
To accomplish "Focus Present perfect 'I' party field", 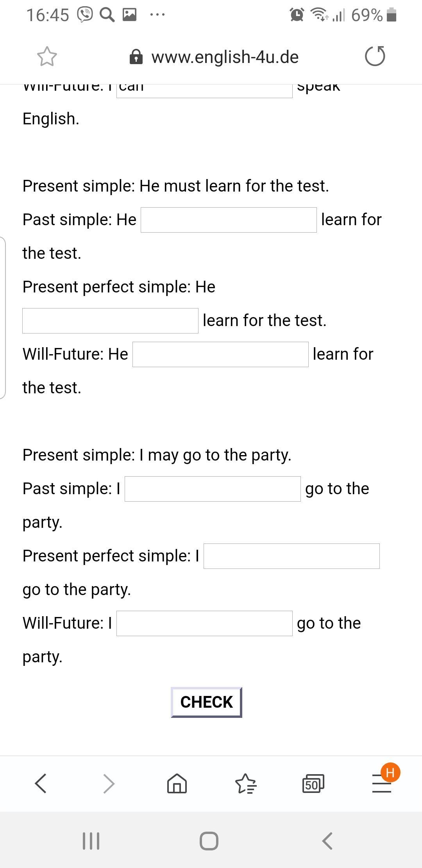I will [x=291, y=556].
